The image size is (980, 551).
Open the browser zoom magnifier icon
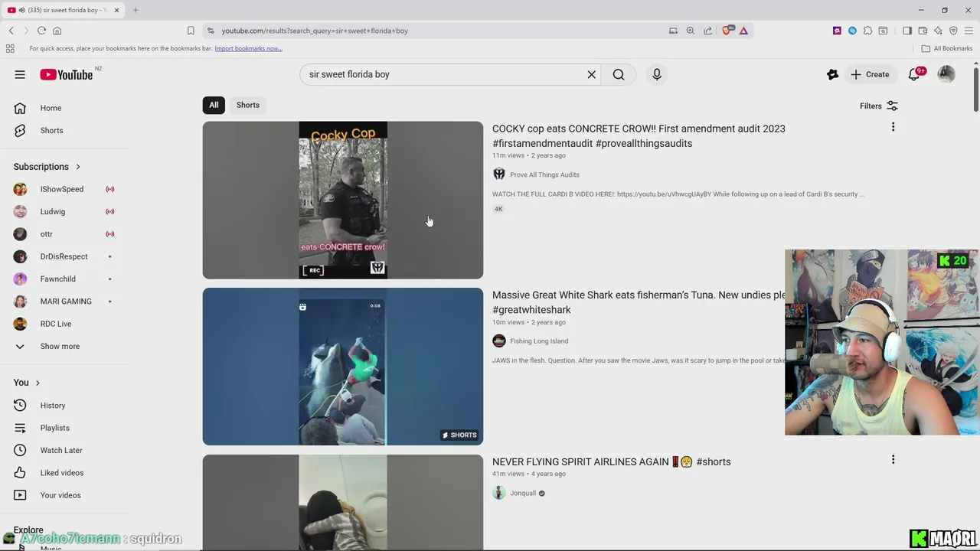tap(691, 31)
